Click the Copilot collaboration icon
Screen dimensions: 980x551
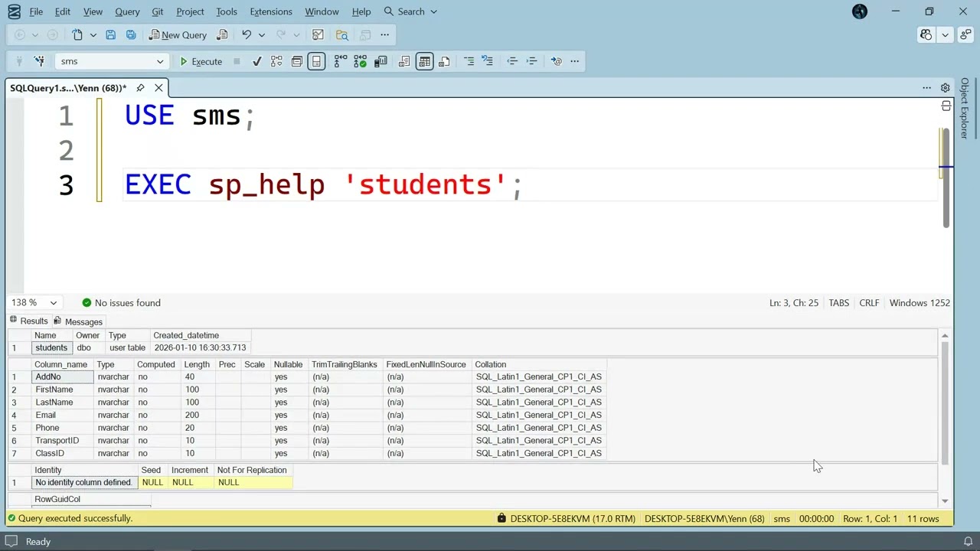click(926, 34)
